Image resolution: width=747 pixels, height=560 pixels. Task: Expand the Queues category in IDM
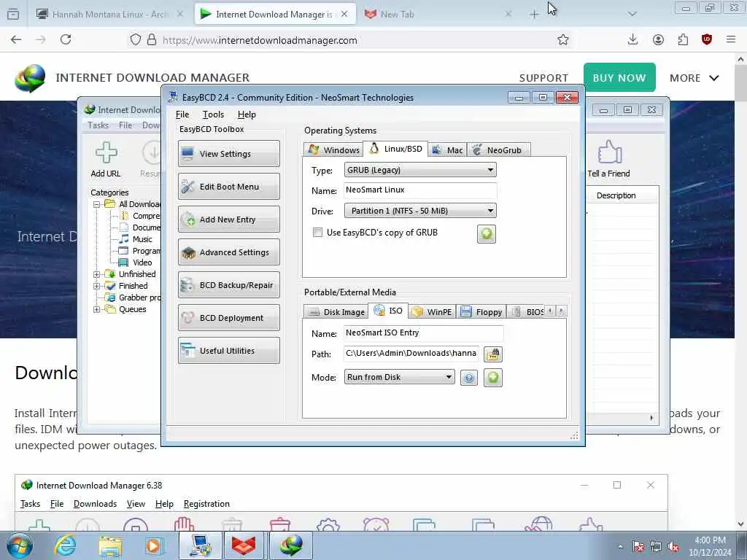97,309
